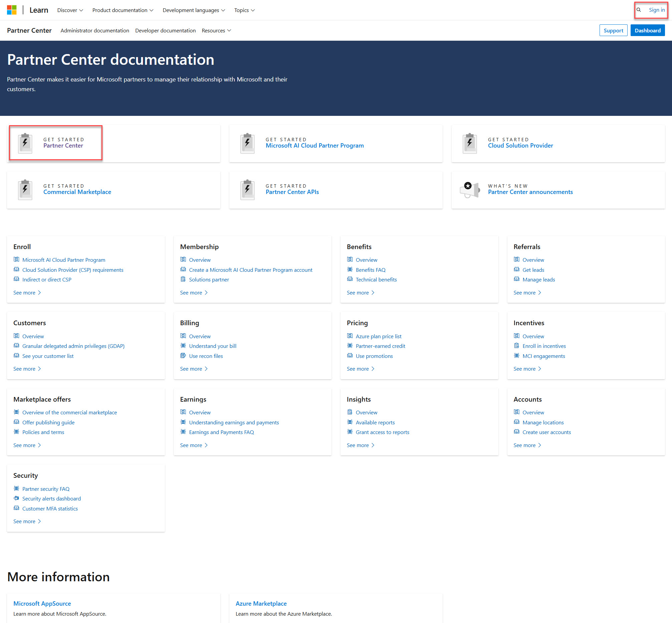
Task: Open Azure Marketplace link
Action: (x=261, y=603)
